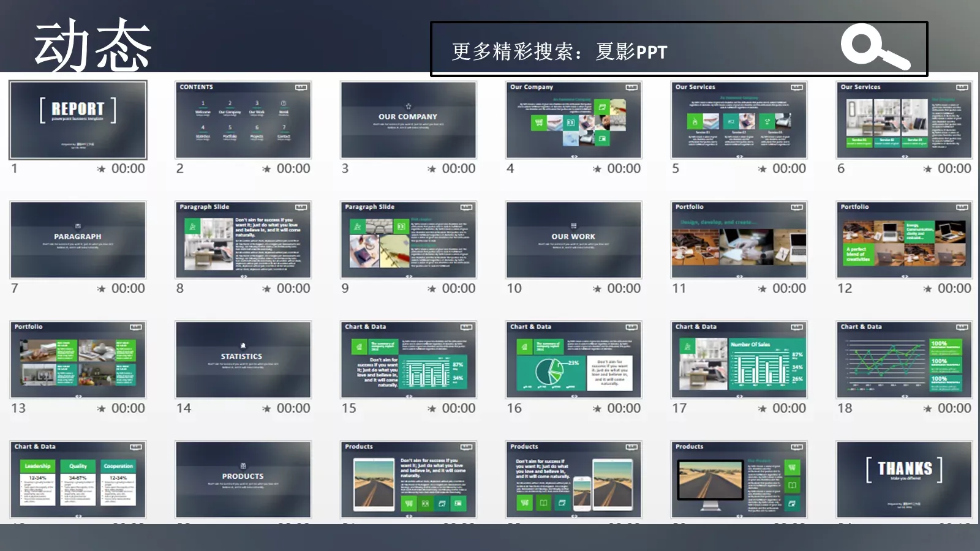Click the slide number 12 label
This screenshot has height=551, width=980.
tap(845, 288)
